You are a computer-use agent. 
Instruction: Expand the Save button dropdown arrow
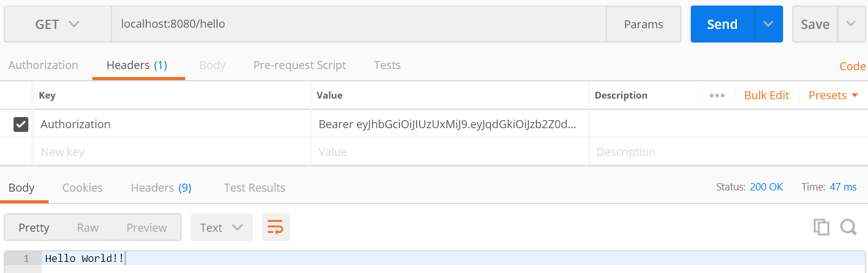tap(851, 25)
